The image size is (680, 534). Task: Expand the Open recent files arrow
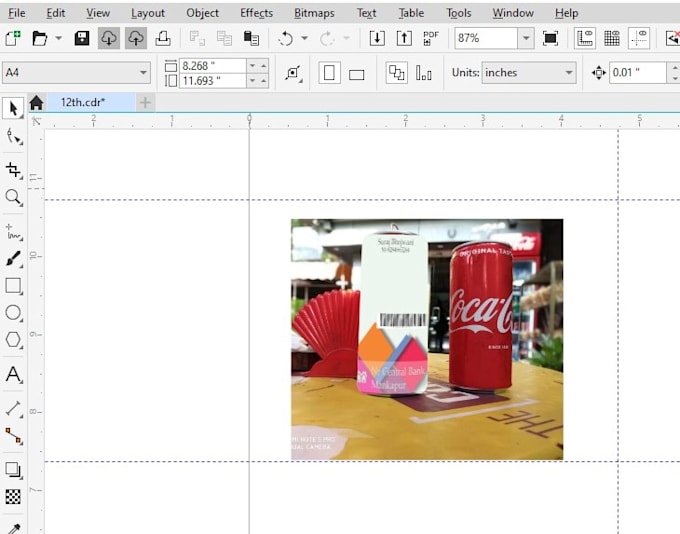coord(58,38)
